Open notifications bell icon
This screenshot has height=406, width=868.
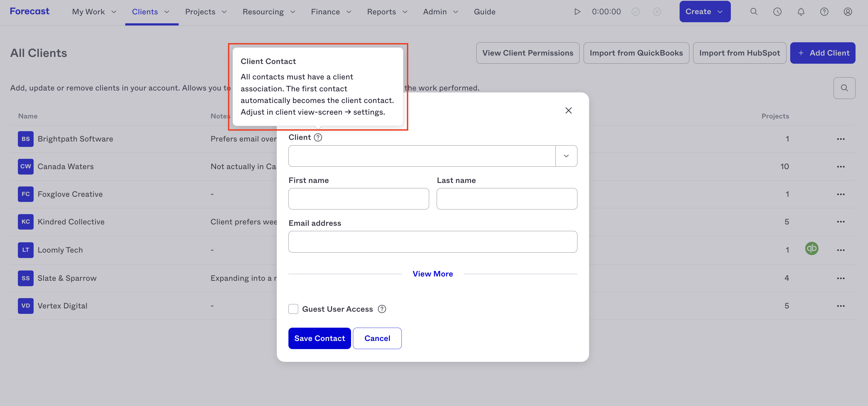(801, 12)
